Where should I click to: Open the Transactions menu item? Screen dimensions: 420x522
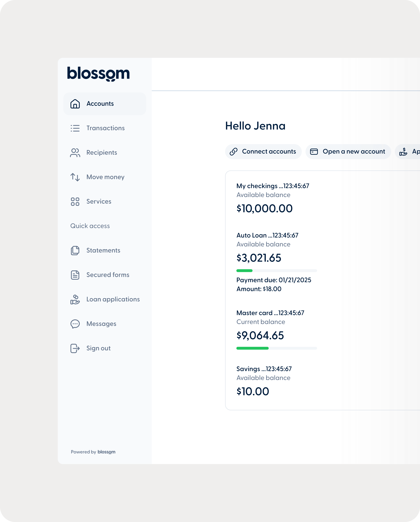tap(105, 128)
